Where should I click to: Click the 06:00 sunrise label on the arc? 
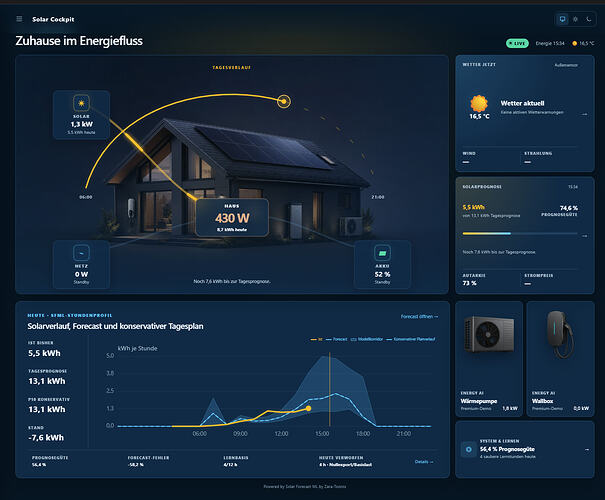click(86, 197)
